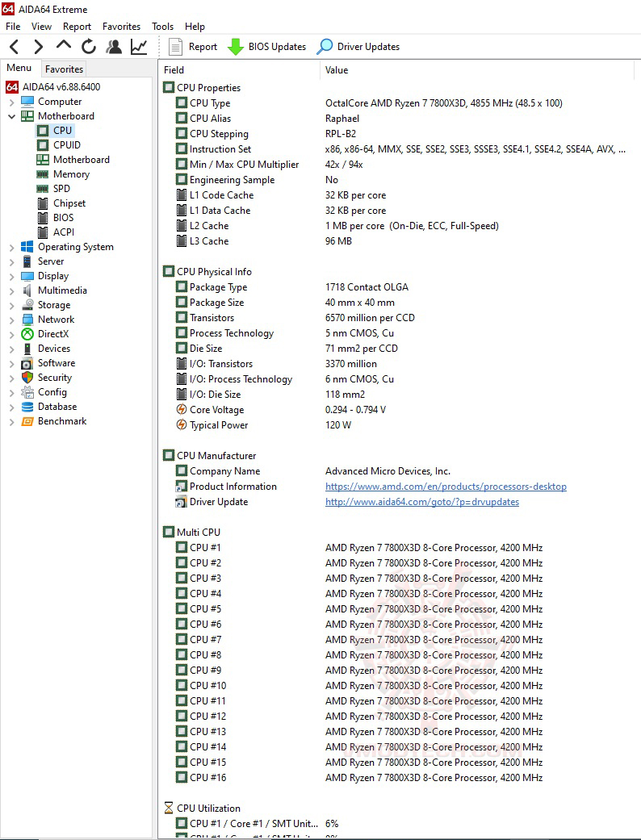This screenshot has height=840, width=641.
Task: Click the Back navigation arrow icon
Action: coord(15,47)
